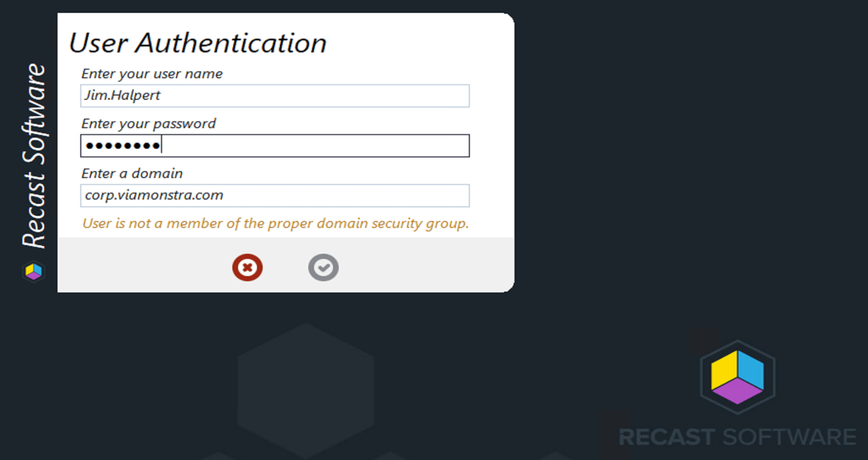Click the orange security group error message

click(x=275, y=224)
